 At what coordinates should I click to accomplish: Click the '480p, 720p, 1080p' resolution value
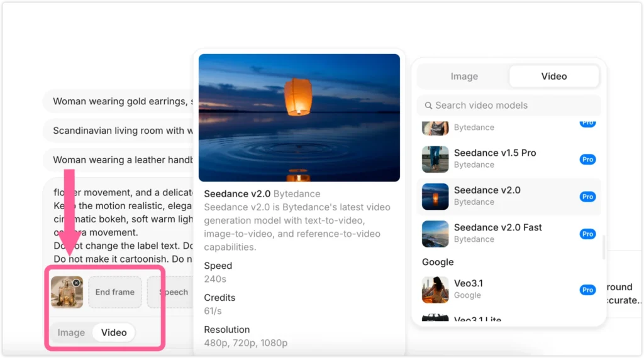coord(246,343)
